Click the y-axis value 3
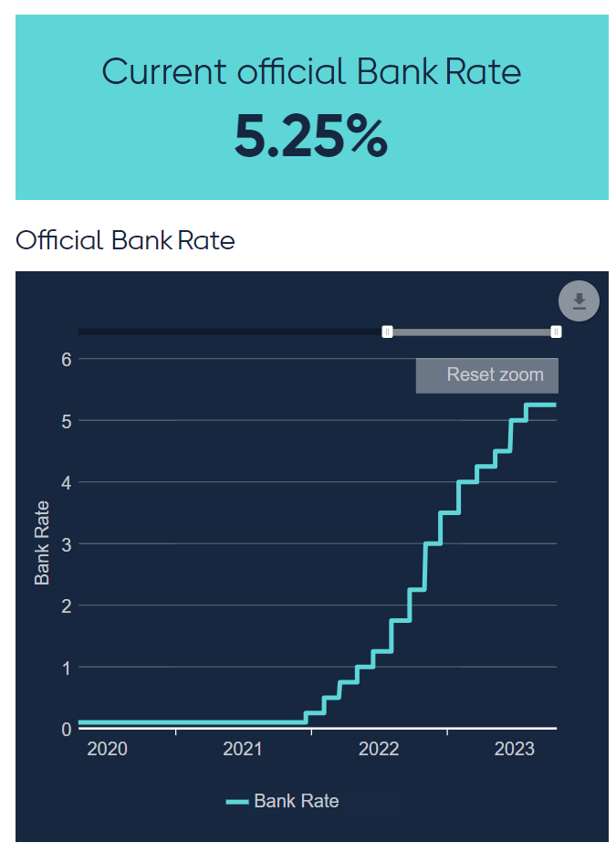Viewport: 616px width, 853px height. tap(66, 544)
